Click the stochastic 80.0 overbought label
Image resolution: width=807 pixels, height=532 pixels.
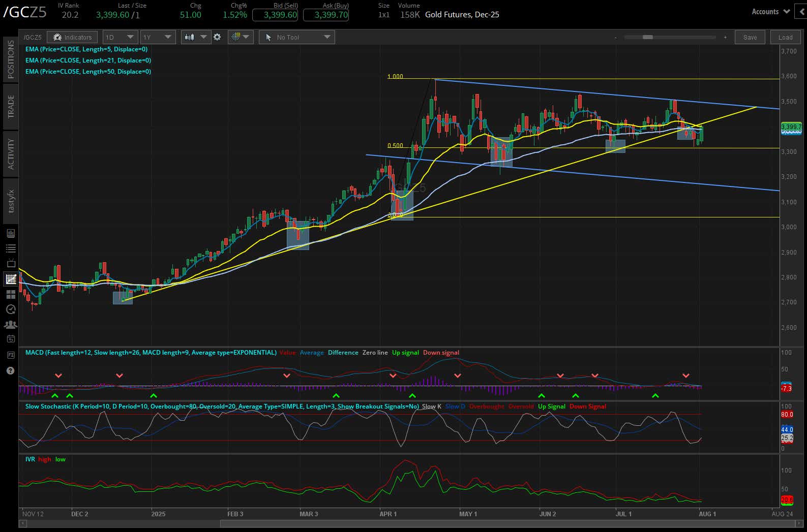click(787, 415)
